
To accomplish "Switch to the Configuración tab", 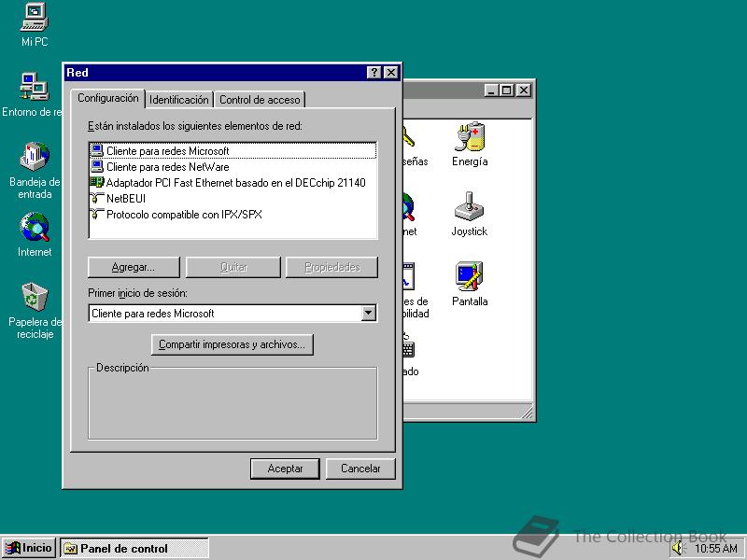I will coord(108,98).
